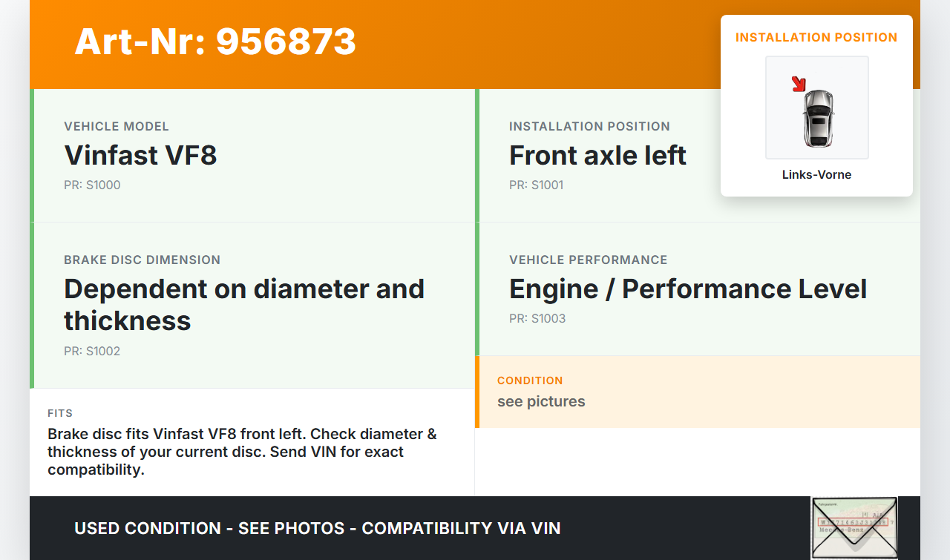The height and width of the screenshot is (560, 950).
Task: Click PR: S1000 code under vehicle model
Action: tap(92, 185)
